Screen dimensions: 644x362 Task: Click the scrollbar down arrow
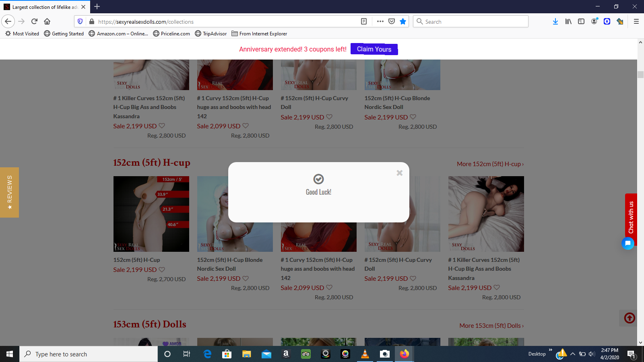click(640, 343)
